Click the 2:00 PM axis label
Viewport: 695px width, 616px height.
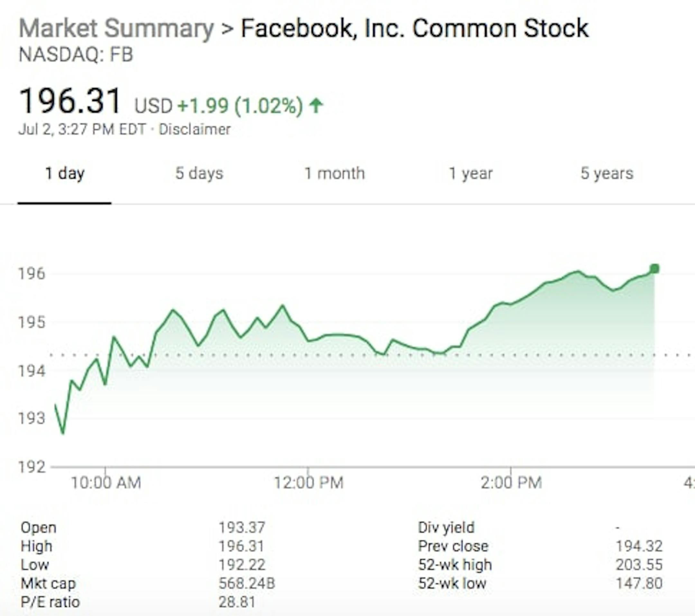click(511, 483)
